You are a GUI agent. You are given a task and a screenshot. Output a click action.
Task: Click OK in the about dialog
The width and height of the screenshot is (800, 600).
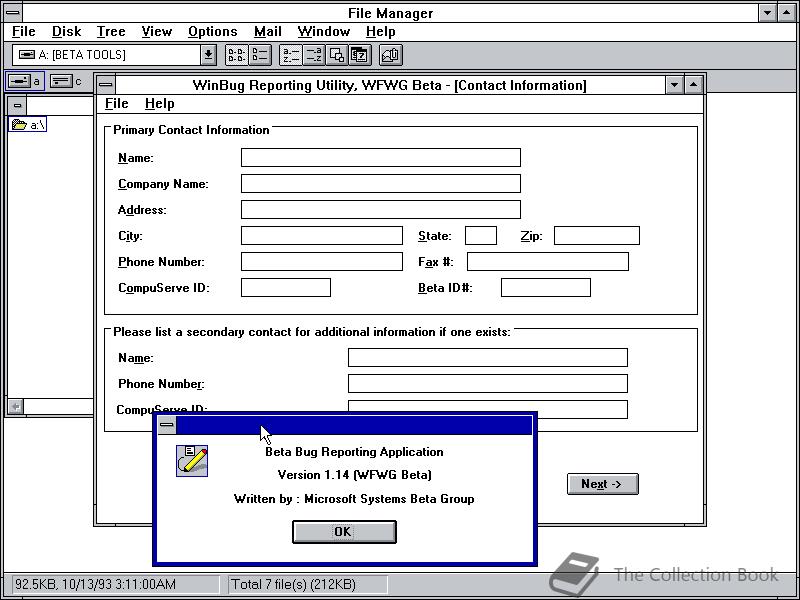pos(344,532)
